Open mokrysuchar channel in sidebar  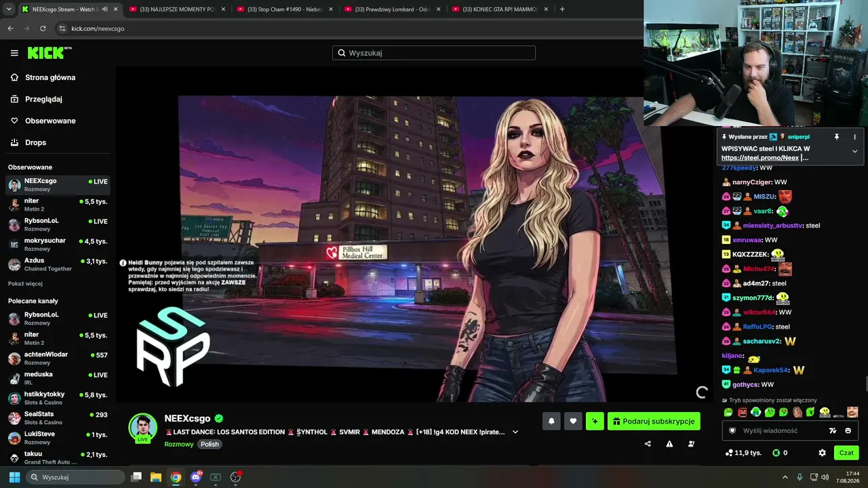[x=58, y=244]
